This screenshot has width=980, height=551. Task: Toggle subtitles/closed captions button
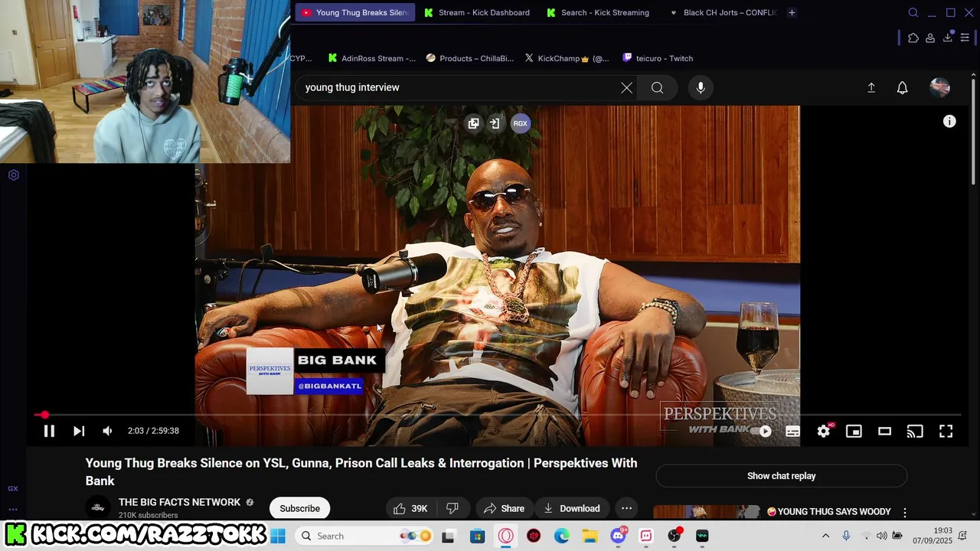pos(793,431)
